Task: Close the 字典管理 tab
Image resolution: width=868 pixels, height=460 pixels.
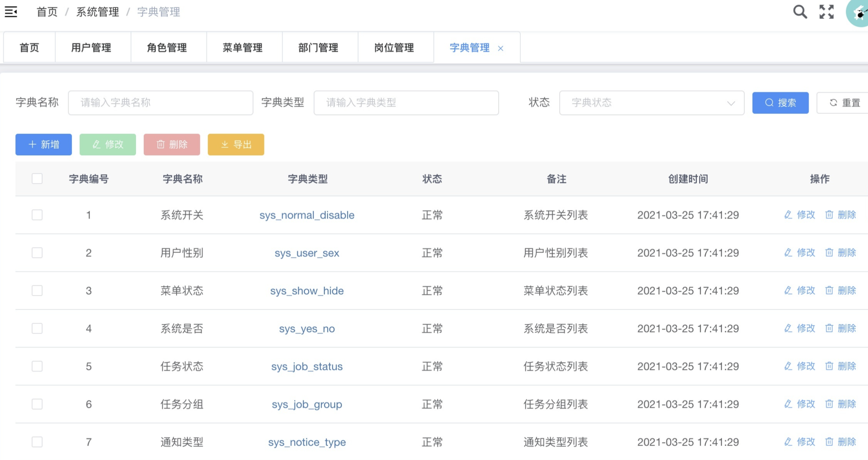Action: 500,48
